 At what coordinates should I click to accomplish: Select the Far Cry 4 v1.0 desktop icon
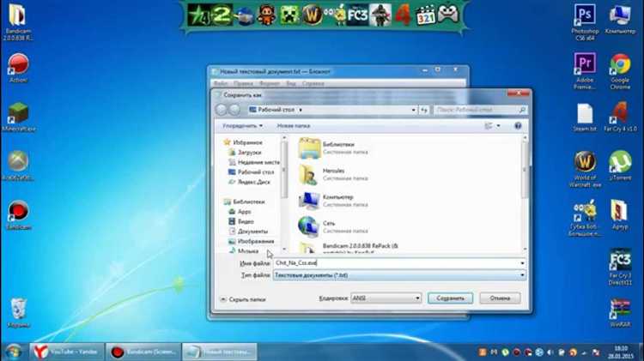pyautogui.click(x=620, y=117)
